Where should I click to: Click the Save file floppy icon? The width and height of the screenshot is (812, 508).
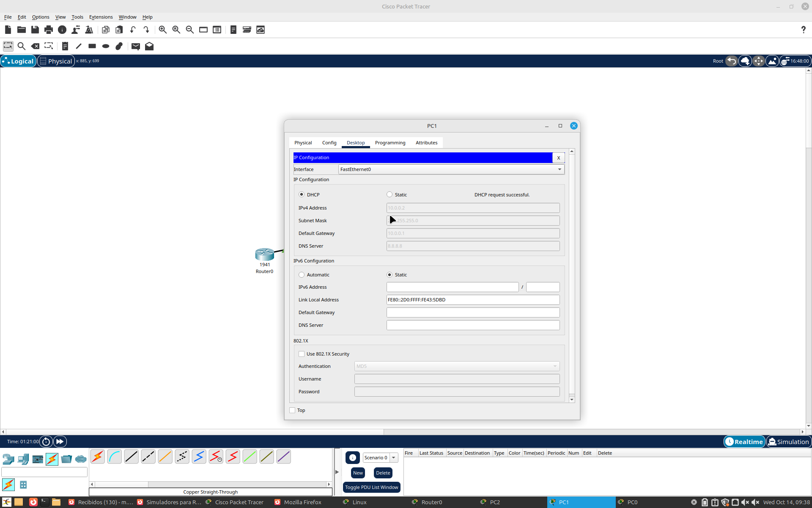tap(35, 30)
